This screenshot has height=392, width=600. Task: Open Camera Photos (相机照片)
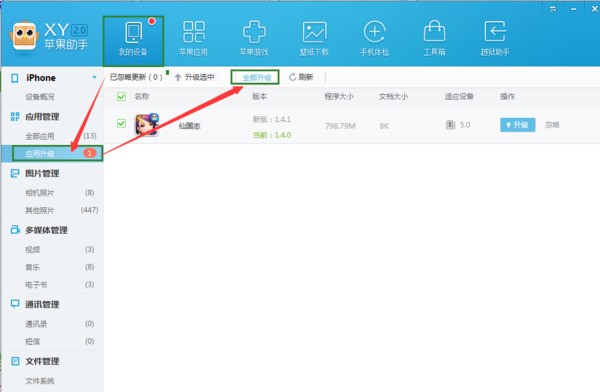point(40,193)
